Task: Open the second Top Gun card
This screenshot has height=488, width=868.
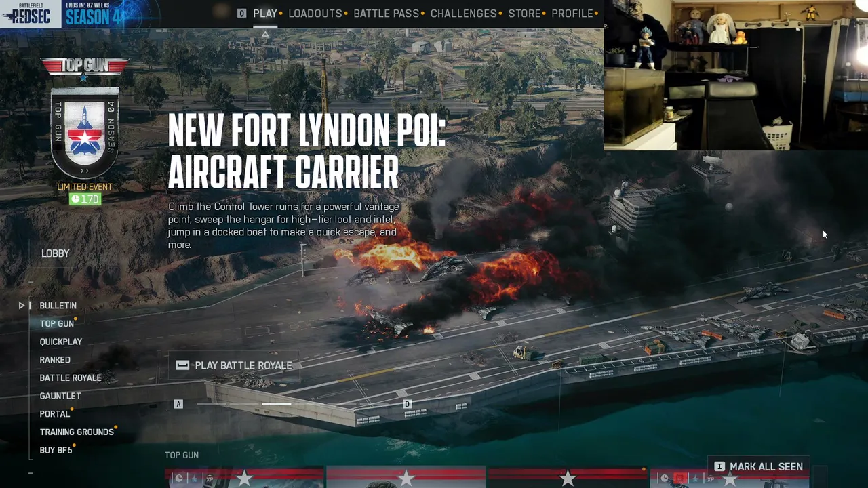Action: click(x=406, y=477)
